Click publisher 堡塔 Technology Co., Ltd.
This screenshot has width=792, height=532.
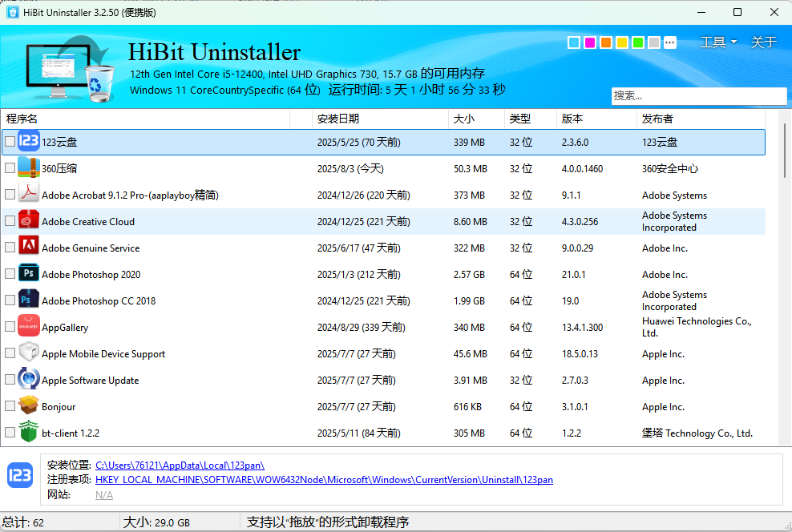point(697,433)
